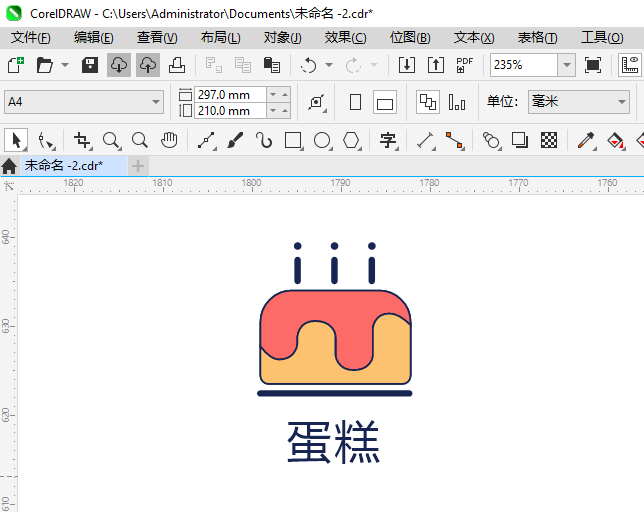Select portrait page orientation

point(356,102)
